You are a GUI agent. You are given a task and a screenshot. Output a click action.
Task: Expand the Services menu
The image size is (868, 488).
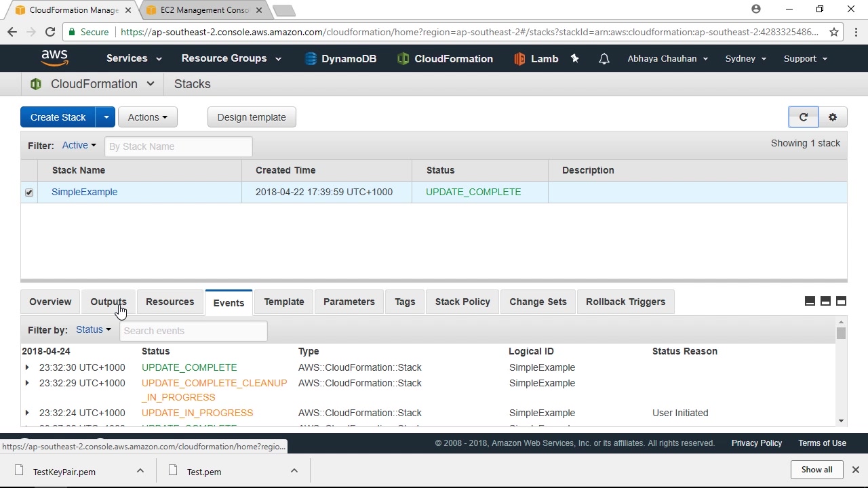[x=134, y=59]
